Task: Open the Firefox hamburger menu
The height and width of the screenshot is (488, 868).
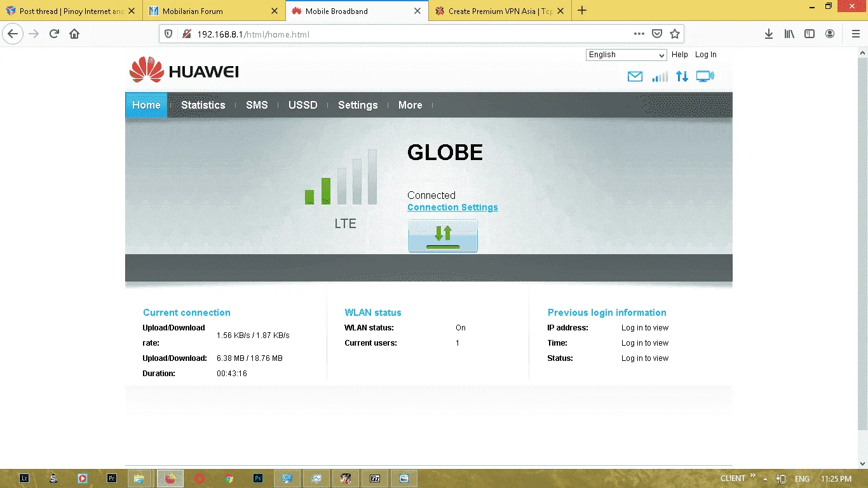Action: coord(855,34)
